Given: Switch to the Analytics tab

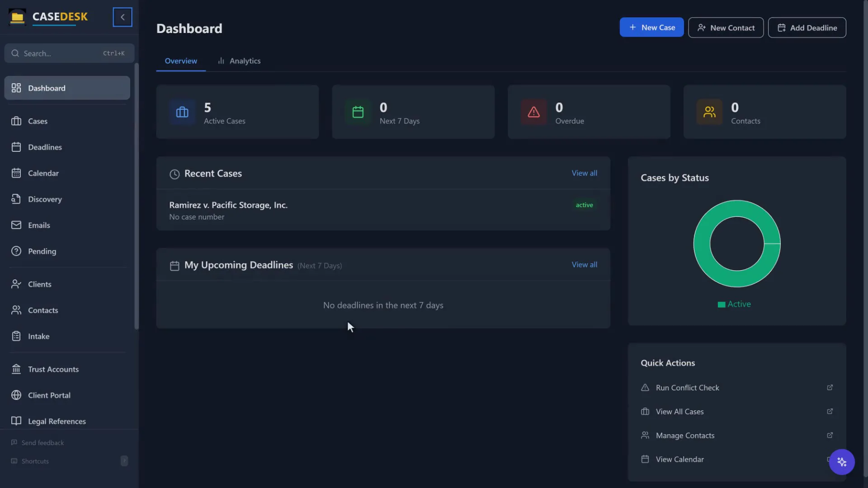Looking at the screenshot, I should (239, 61).
